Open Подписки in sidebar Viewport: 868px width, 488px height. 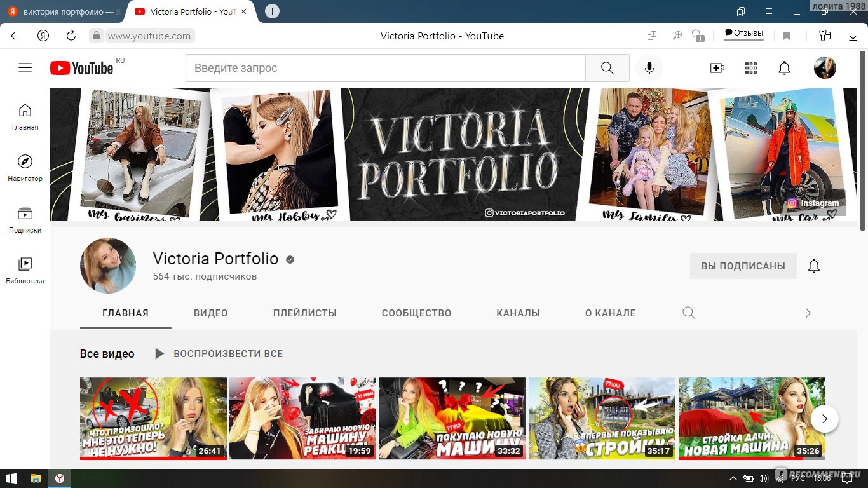(x=25, y=220)
